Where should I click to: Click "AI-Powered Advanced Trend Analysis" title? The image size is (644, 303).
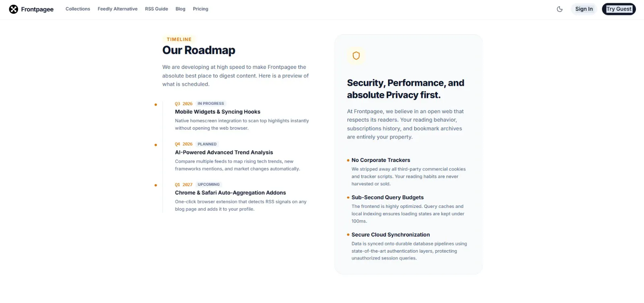click(224, 152)
